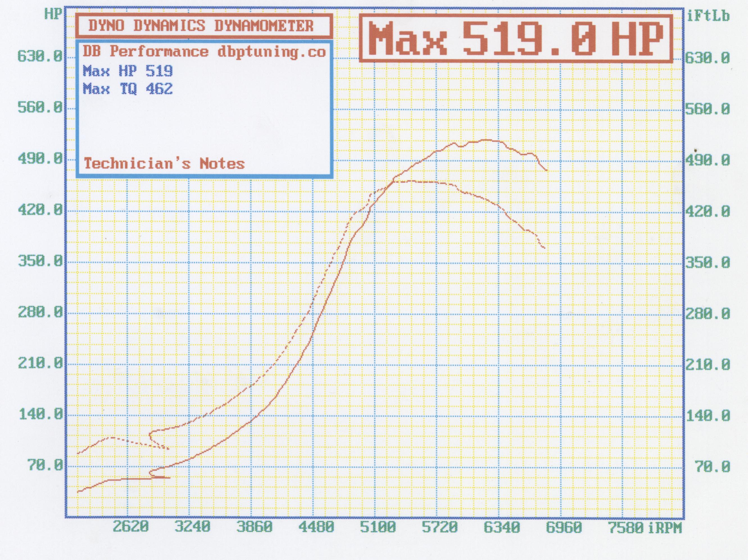The image size is (748, 560).
Task: Click the iFtLb axis label at top right
Action: 708,16
